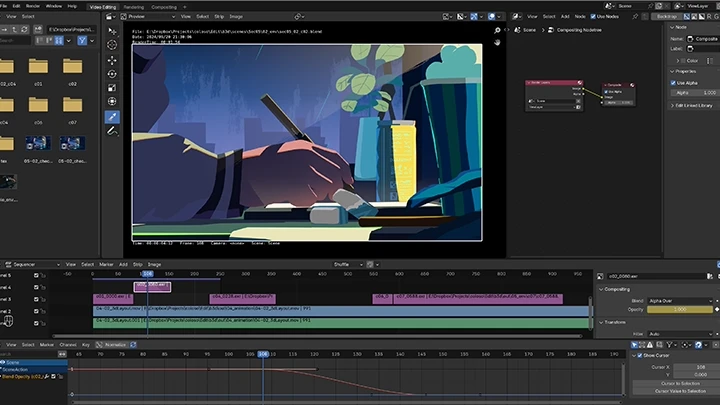
Task: Choose the Annotate pencil tool
Action: (x=113, y=131)
